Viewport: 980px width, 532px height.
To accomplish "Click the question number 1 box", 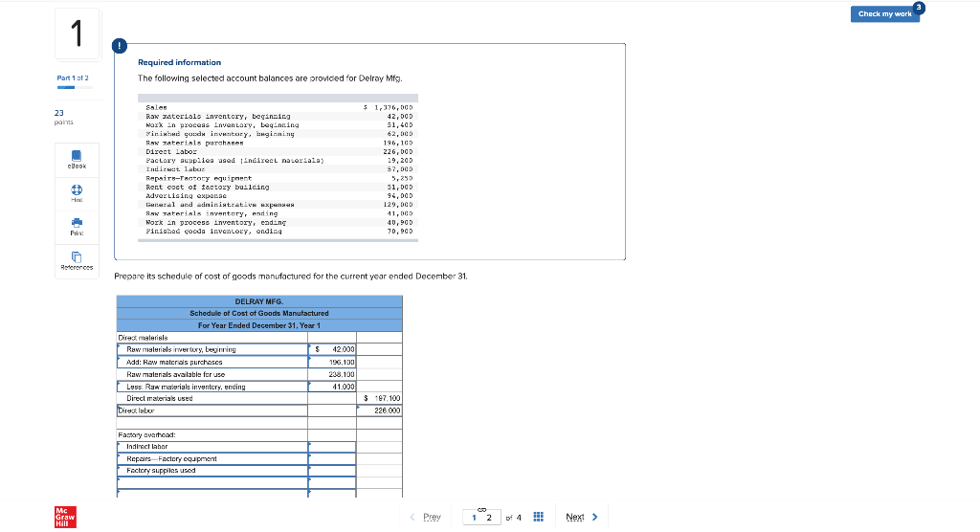I will coord(77,33).
